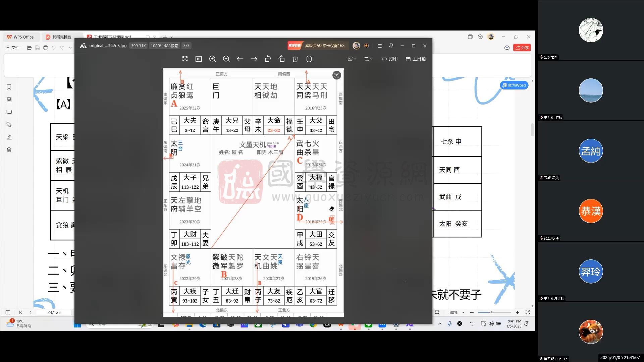Zoom into the image with the magnifier-plus tool
Image resolution: width=644 pixels, height=362 pixels.
212,59
